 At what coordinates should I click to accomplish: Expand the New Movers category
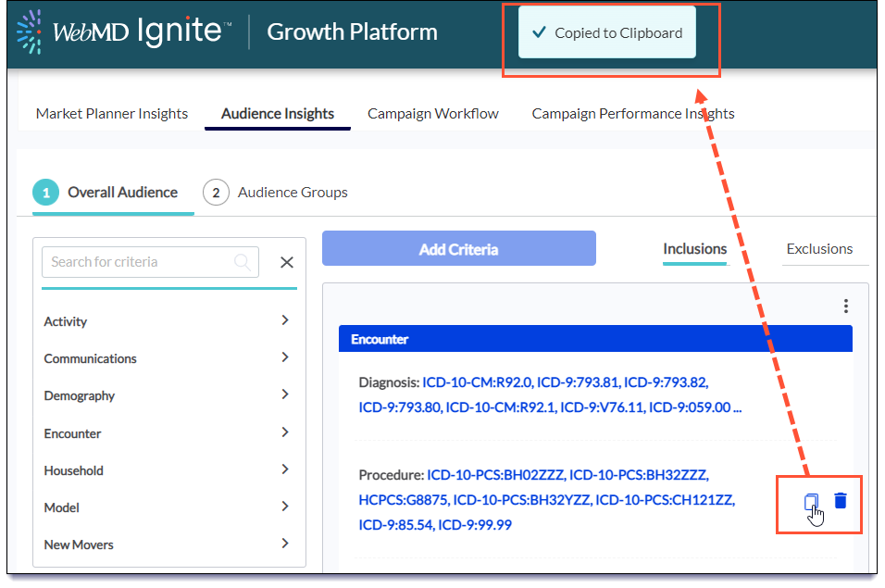284,544
